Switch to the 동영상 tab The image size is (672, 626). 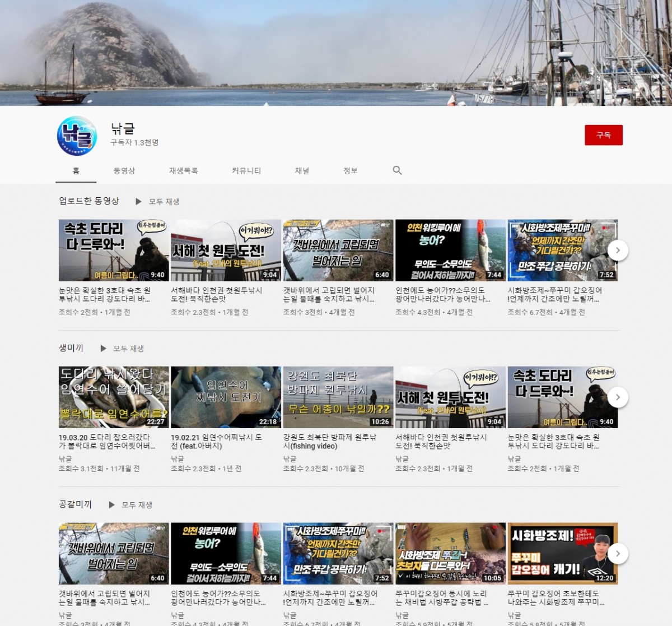pos(124,171)
